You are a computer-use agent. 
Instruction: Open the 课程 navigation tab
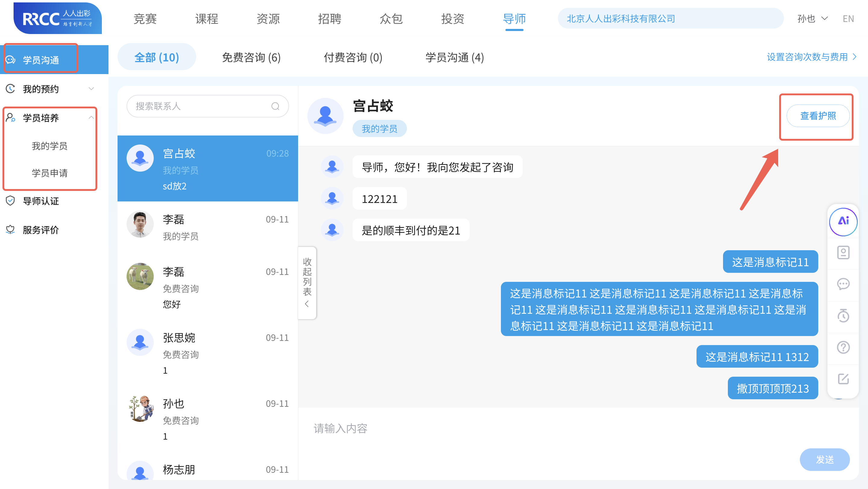point(206,19)
